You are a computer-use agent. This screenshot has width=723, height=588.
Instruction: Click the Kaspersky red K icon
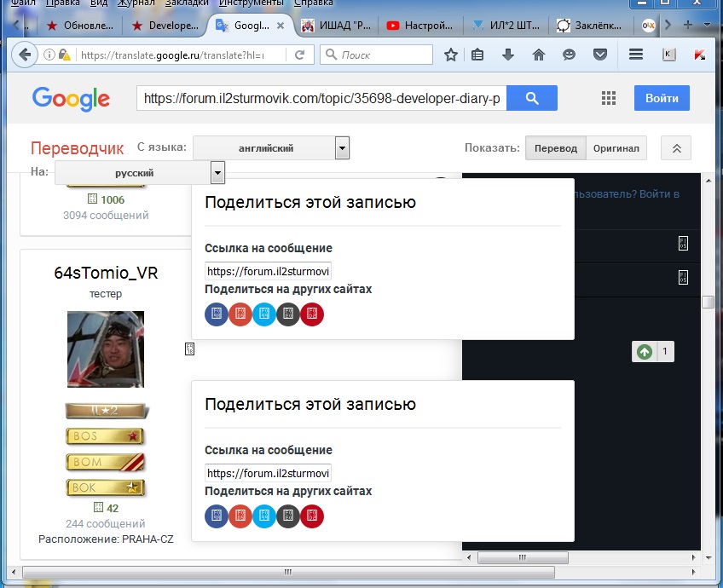coord(699,55)
